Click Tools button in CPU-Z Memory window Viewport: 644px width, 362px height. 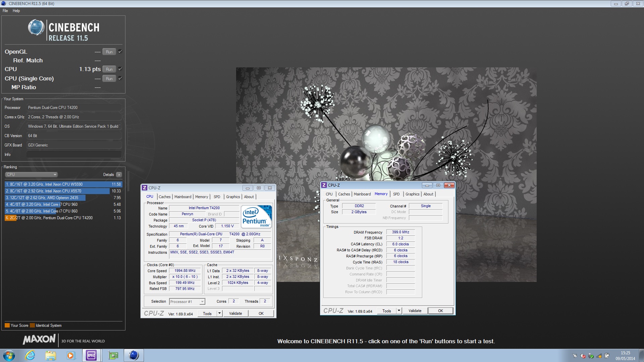tap(387, 311)
